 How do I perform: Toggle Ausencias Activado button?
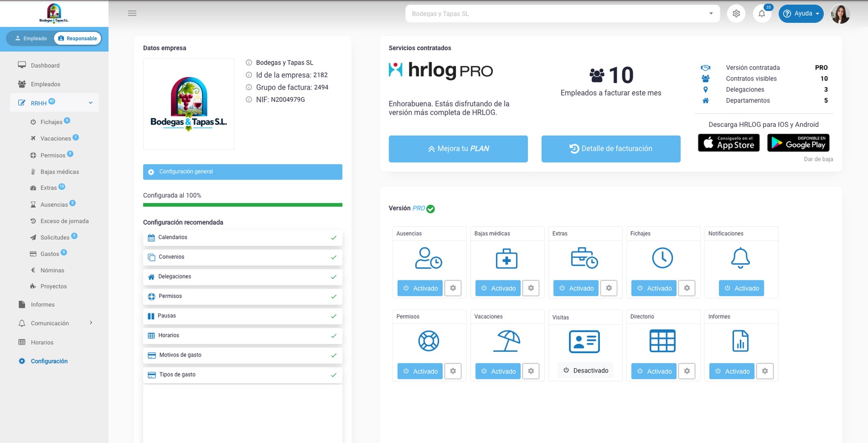click(420, 288)
